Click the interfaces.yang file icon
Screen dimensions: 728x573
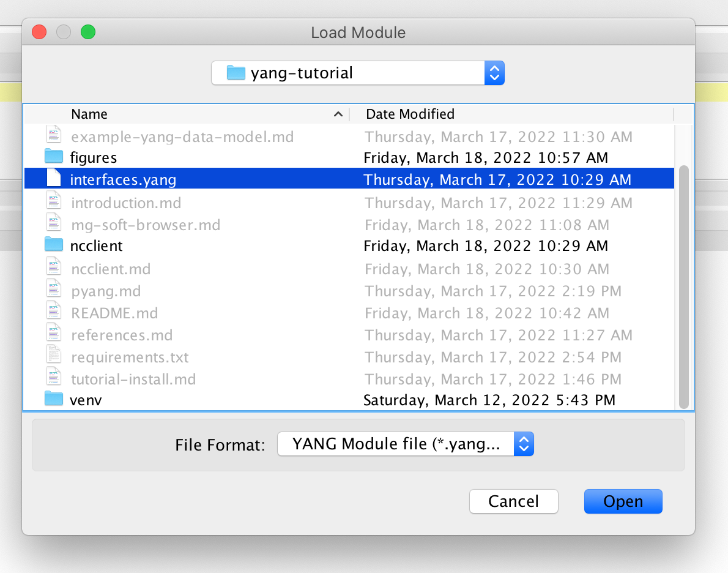[x=54, y=179]
